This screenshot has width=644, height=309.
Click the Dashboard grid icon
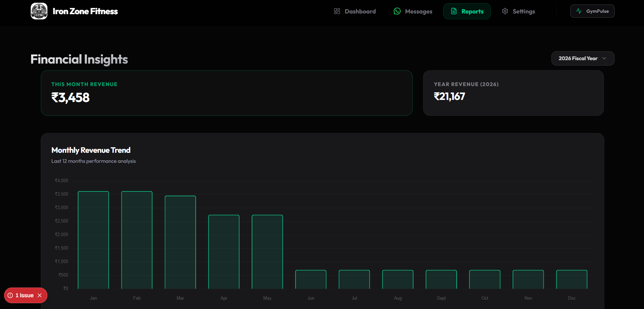(x=337, y=11)
